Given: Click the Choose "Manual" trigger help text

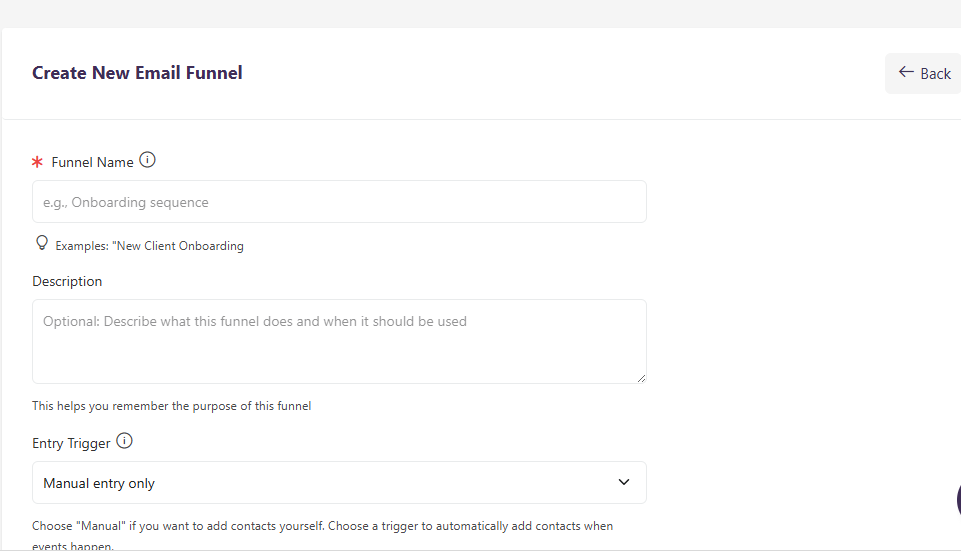Looking at the screenshot, I should point(322,526).
